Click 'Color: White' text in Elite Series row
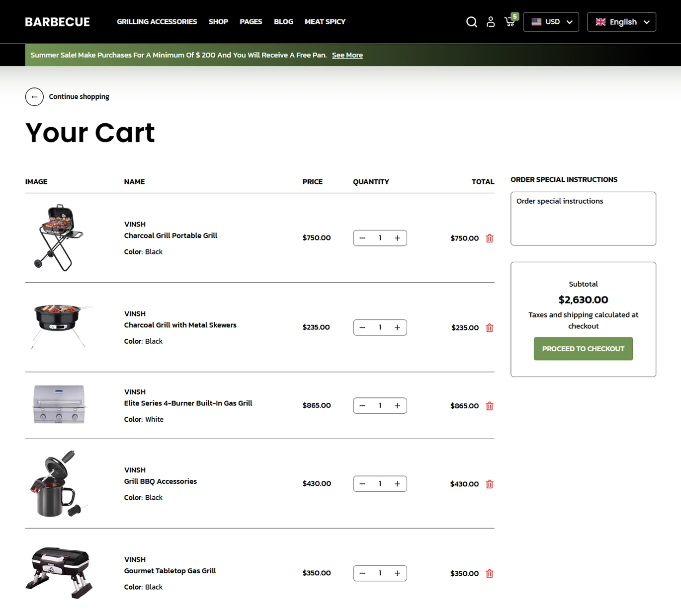The width and height of the screenshot is (681, 616). [144, 419]
